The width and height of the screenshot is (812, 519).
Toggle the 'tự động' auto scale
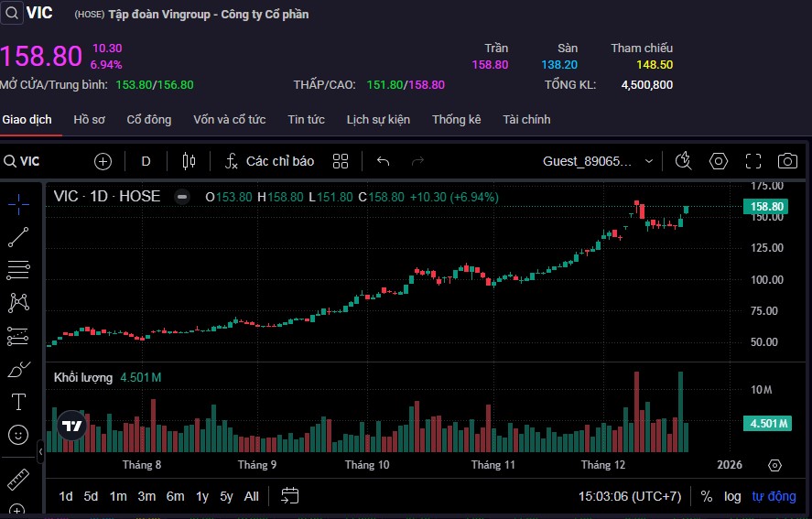(x=774, y=496)
